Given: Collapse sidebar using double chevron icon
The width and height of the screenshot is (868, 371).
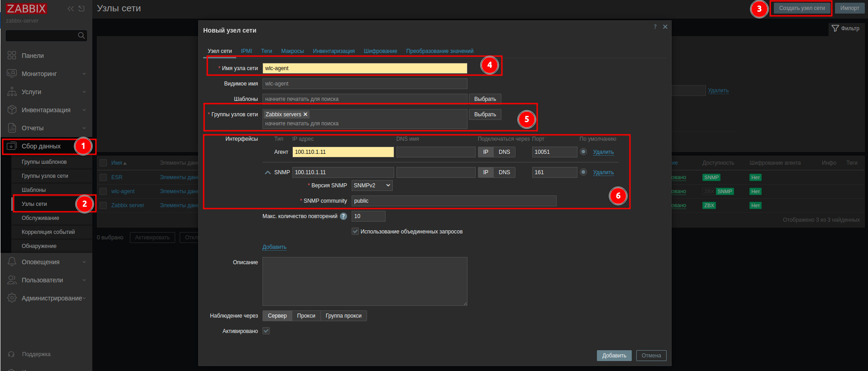Looking at the screenshot, I should [71, 9].
